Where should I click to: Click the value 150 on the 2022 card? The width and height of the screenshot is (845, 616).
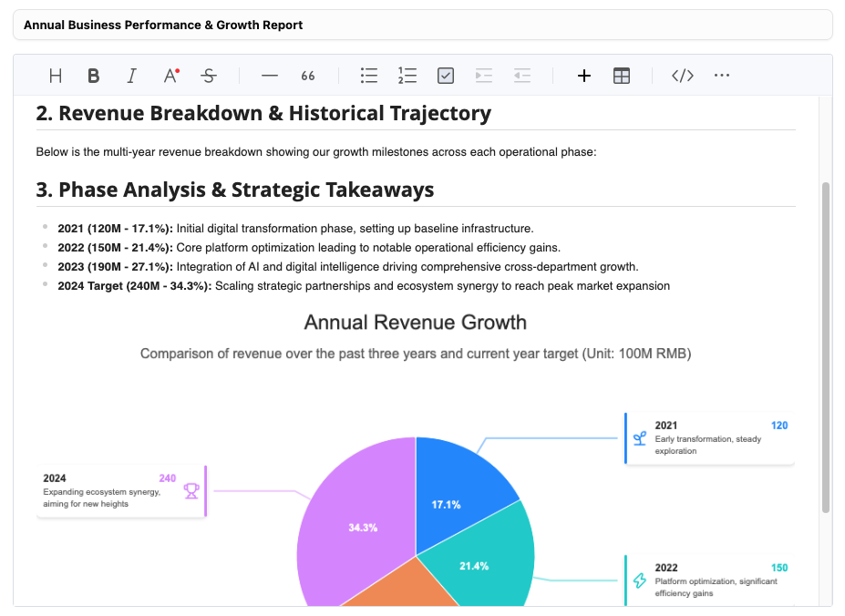tap(779, 568)
